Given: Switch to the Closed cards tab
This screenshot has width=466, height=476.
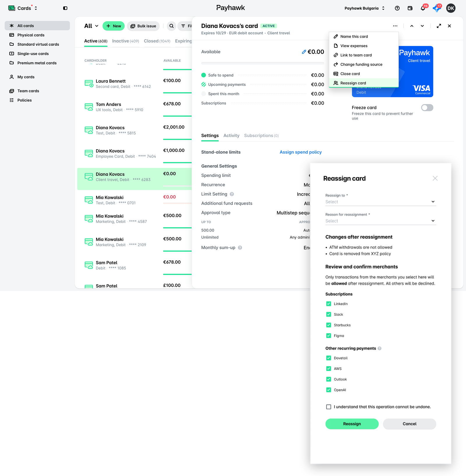Looking at the screenshot, I should click(x=157, y=41).
